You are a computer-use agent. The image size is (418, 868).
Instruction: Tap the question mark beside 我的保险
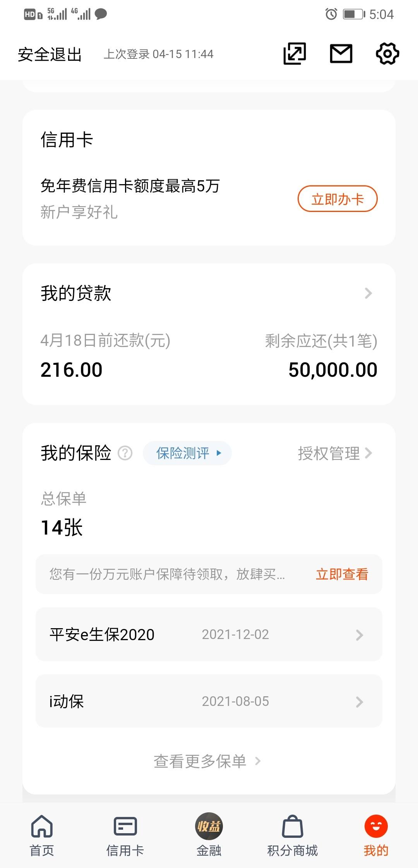coord(125,453)
